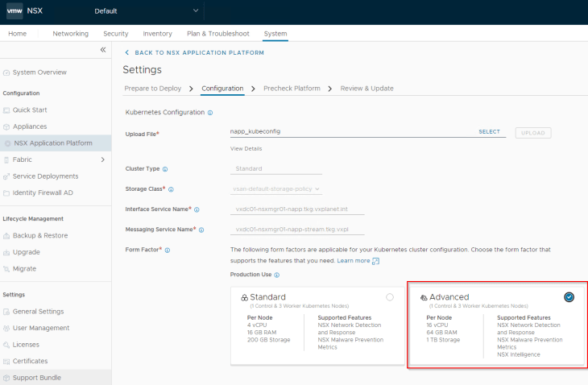Click the NSX Application Platform sidebar icon
Image resolution: width=588 pixels, height=385 pixels.
[x=7, y=143]
